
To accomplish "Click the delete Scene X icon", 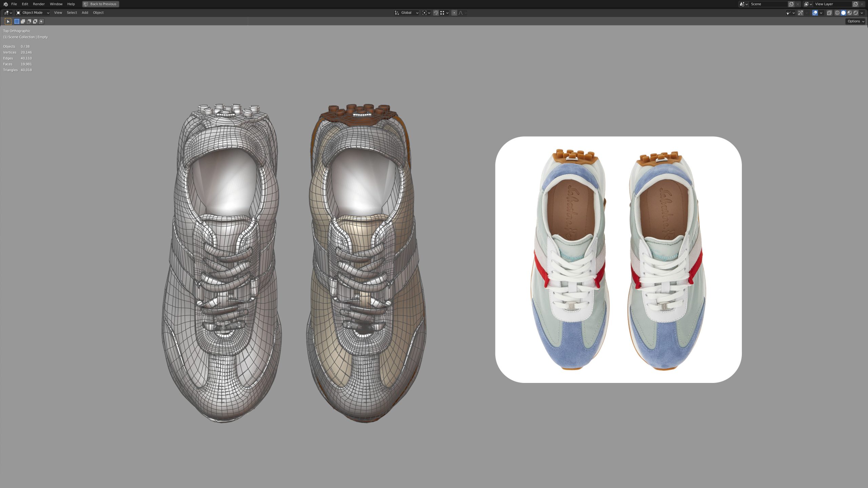I will 798,4.
